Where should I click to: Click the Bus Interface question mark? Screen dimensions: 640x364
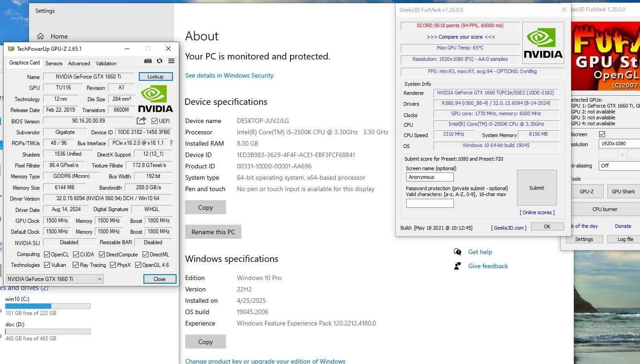(x=171, y=143)
